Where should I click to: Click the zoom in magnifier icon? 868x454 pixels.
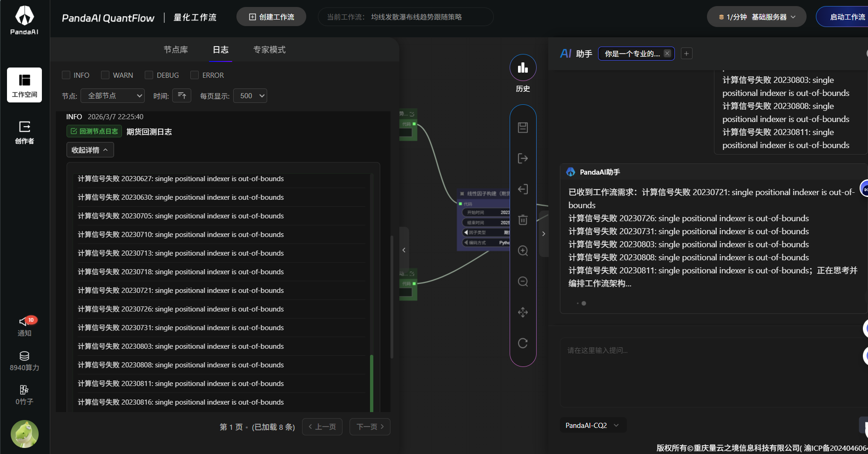pos(523,251)
